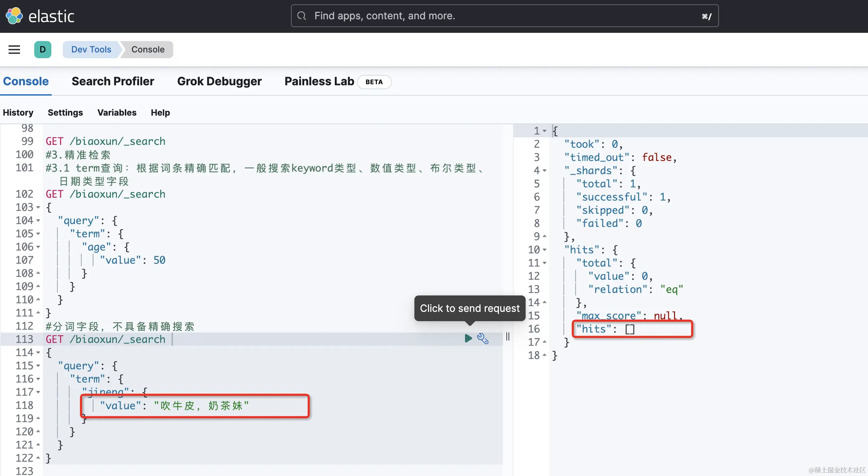Click the editor pane resize handle
Screen dimensions: 868x476
508,336
